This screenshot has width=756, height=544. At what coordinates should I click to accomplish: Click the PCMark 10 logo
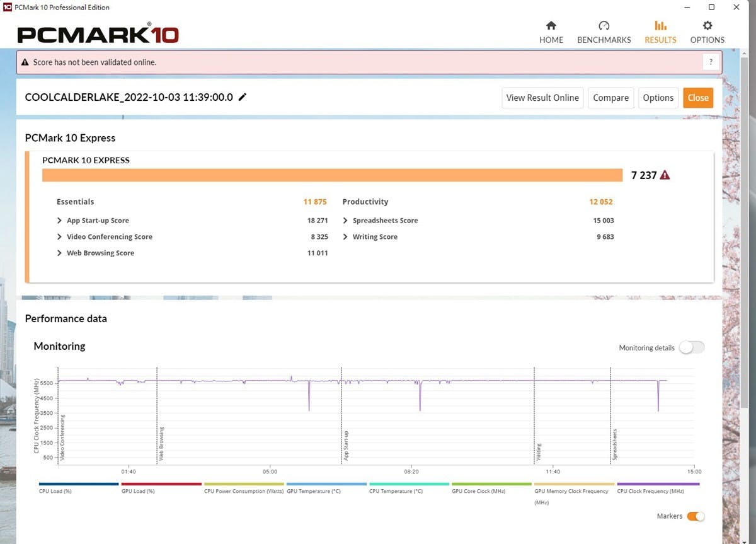point(98,33)
